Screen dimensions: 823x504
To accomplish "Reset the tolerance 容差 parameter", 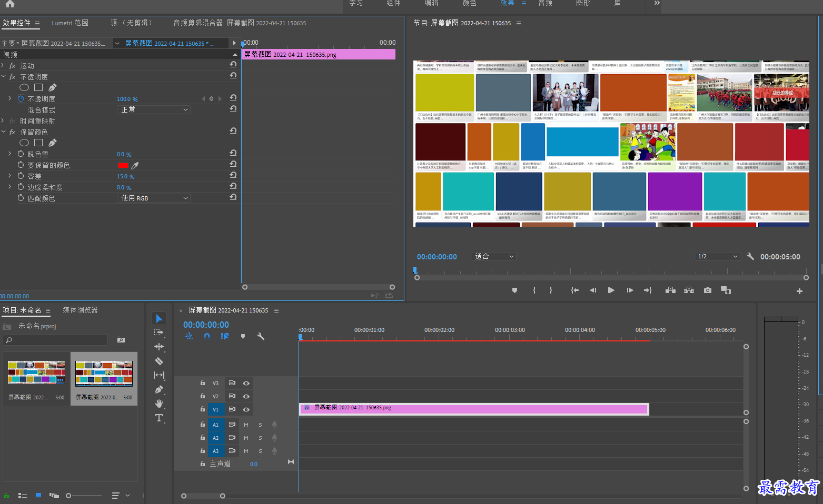I will [233, 175].
